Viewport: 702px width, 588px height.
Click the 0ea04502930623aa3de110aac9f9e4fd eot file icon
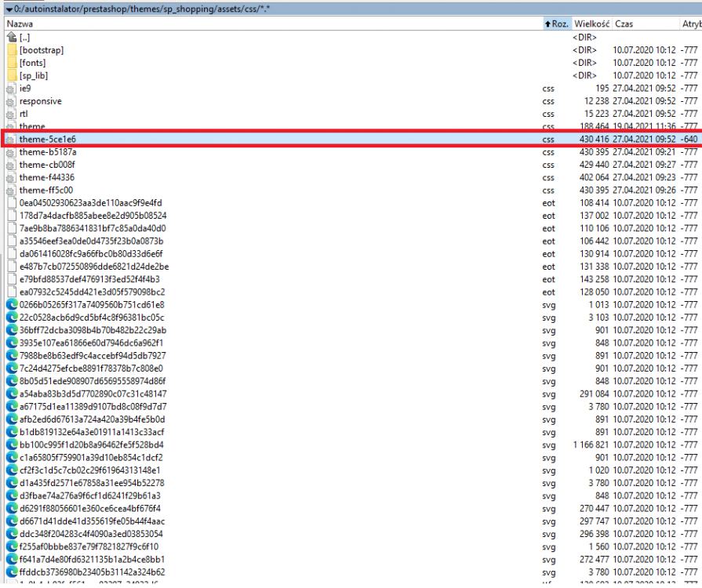click(12, 203)
